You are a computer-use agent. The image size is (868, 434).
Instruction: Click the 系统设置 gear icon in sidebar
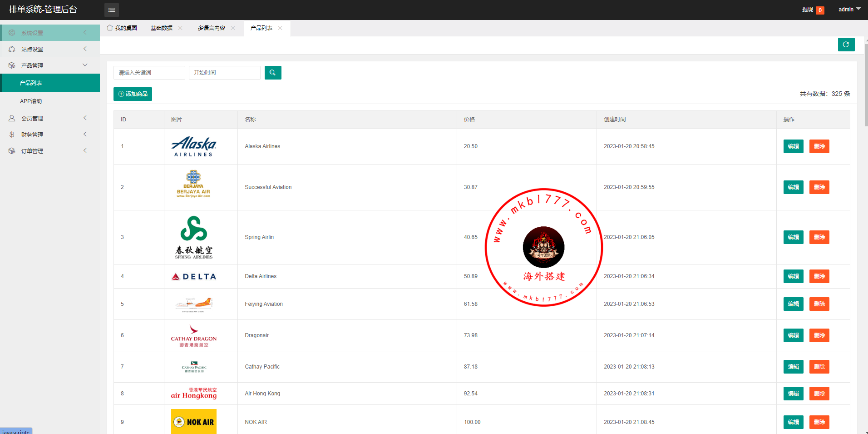click(12, 33)
